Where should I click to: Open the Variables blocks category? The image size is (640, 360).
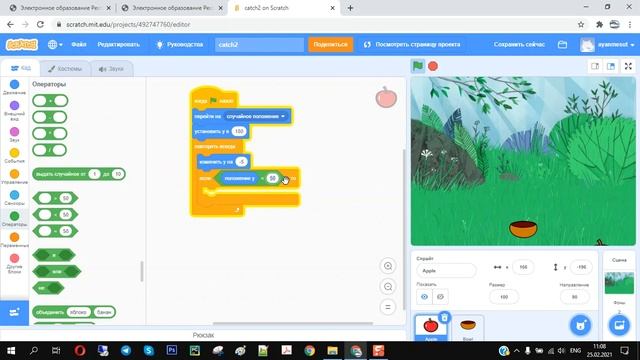(x=14, y=240)
